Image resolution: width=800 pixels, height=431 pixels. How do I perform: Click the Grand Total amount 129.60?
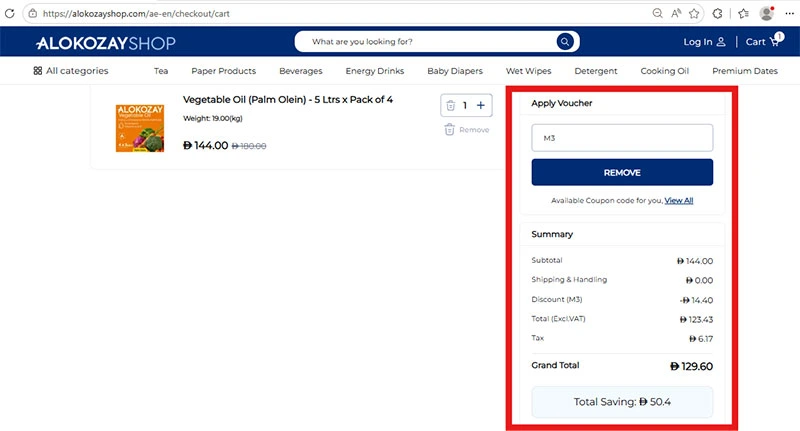(691, 366)
